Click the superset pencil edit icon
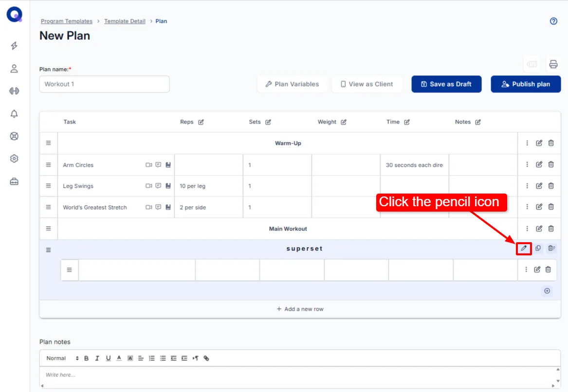 [x=523, y=249]
